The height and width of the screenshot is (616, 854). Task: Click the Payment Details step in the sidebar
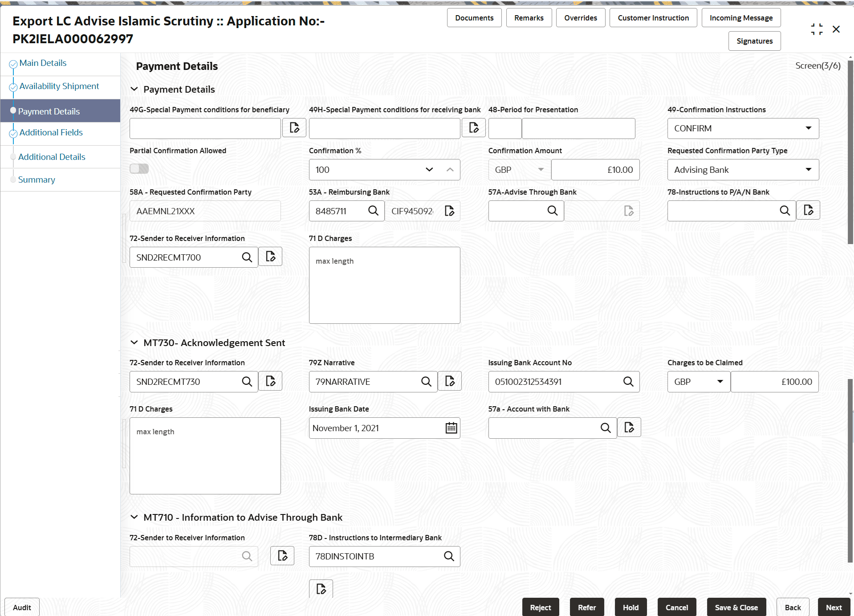(x=49, y=111)
